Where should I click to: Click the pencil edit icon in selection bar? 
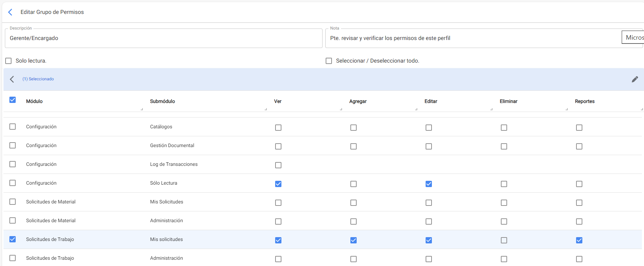point(635,79)
